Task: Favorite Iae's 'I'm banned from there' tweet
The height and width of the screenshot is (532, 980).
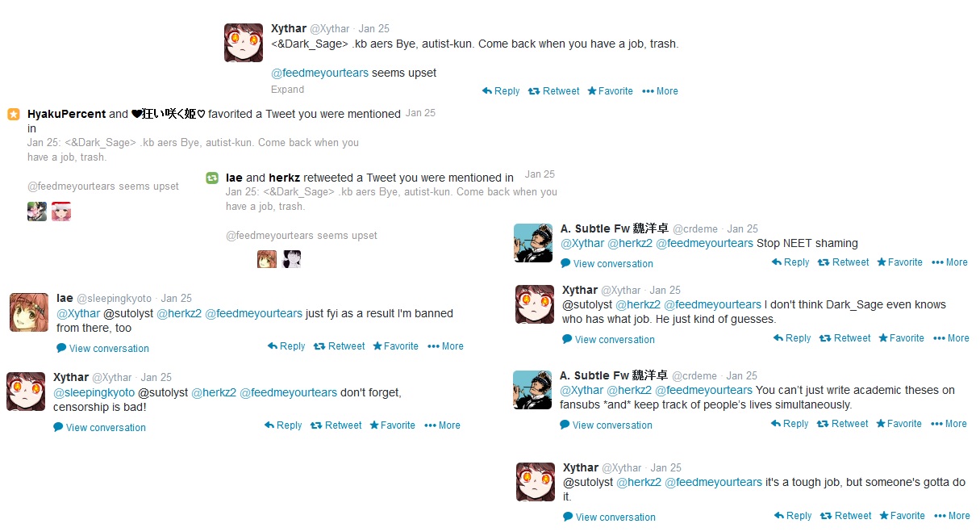Action: (x=395, y=346)
